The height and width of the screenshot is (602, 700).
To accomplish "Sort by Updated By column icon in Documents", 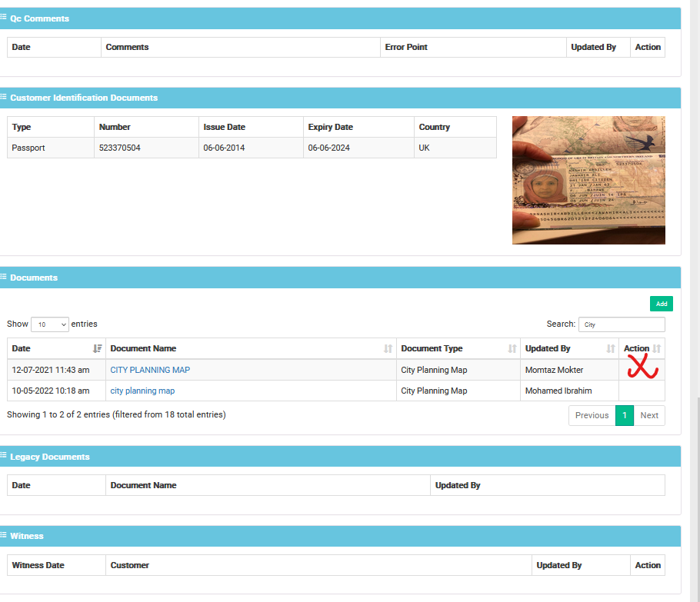I will pos(610,348).
